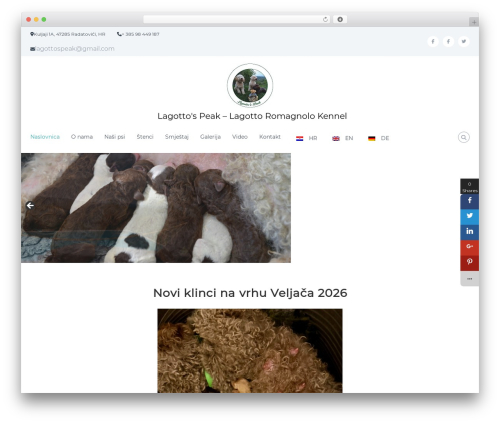Click the browser extension icon beside address bar
Image resolution: width=500 pixels, height=423 pixels.
340,19
